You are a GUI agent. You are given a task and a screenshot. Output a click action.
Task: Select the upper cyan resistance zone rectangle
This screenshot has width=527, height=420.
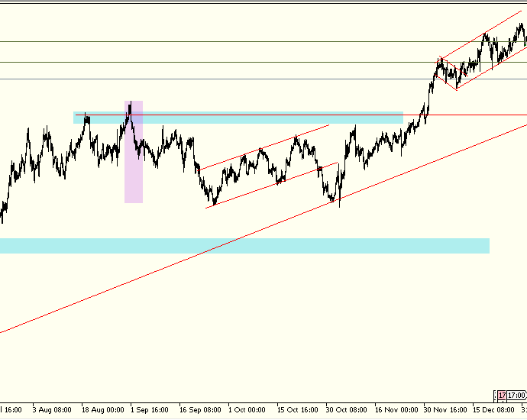click(x=238, y=118)
